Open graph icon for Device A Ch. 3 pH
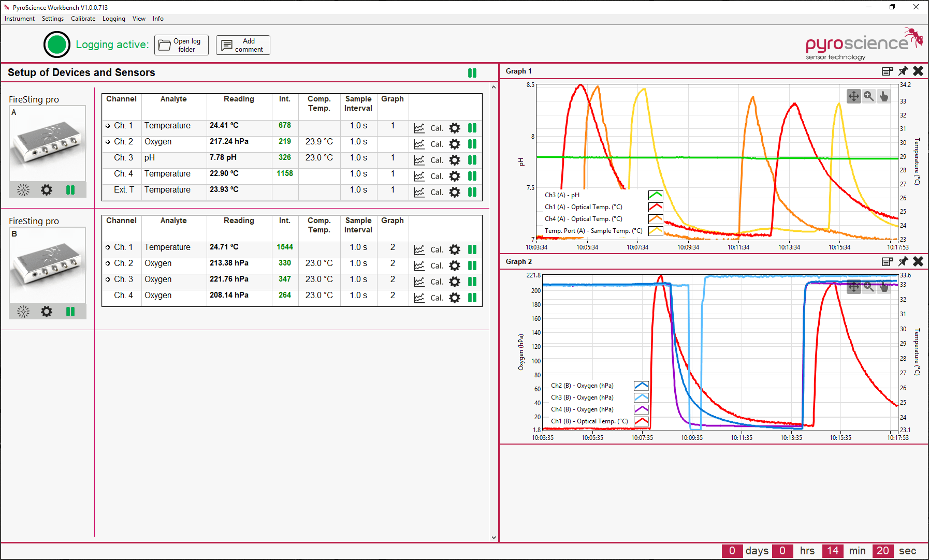The height and width of the screenshot is (560, 929). click(x=419, y=160)
